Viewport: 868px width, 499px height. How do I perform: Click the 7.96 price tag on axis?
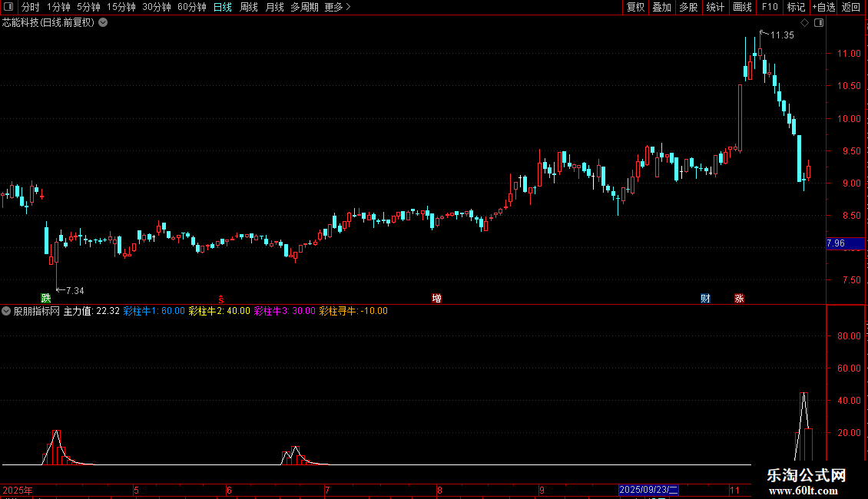[x=845, y=243]
